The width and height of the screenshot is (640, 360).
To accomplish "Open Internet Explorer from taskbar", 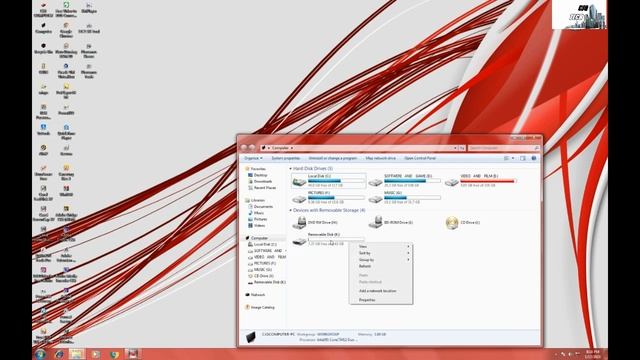I will [59, 354].
